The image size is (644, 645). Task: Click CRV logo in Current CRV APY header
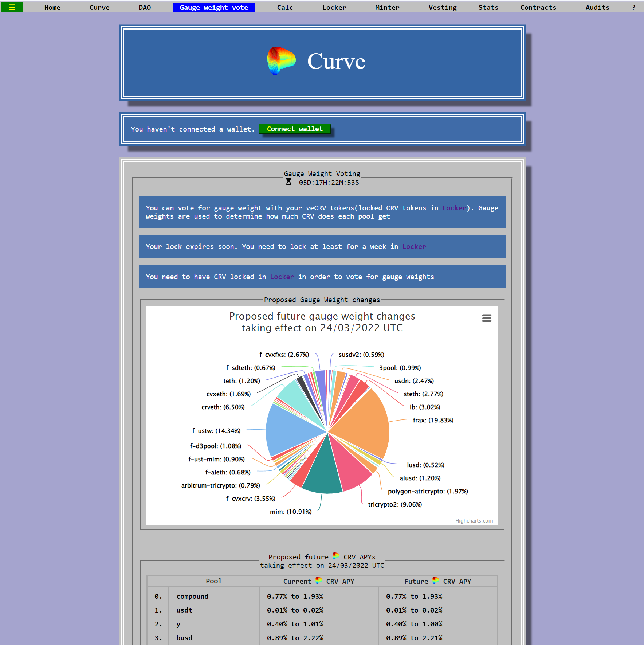pyautogui.click(x=319, y=580)
